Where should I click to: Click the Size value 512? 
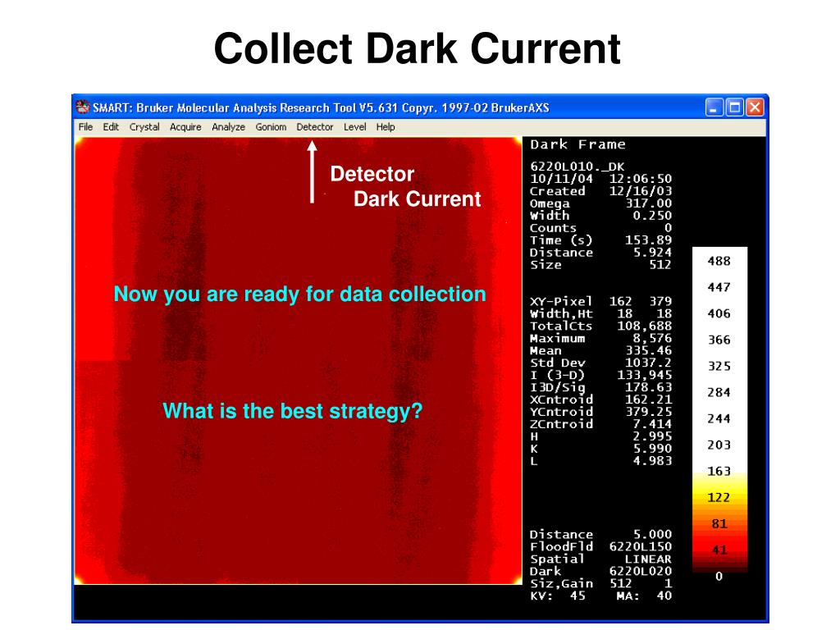pyautogui.click(x=660, y=265)
